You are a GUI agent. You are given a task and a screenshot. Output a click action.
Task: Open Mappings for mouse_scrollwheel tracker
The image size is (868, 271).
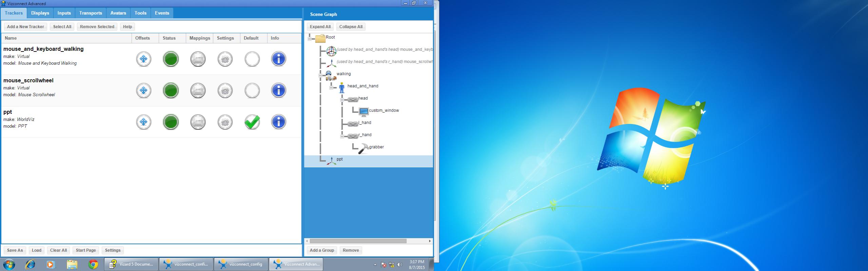pos(198,90)
